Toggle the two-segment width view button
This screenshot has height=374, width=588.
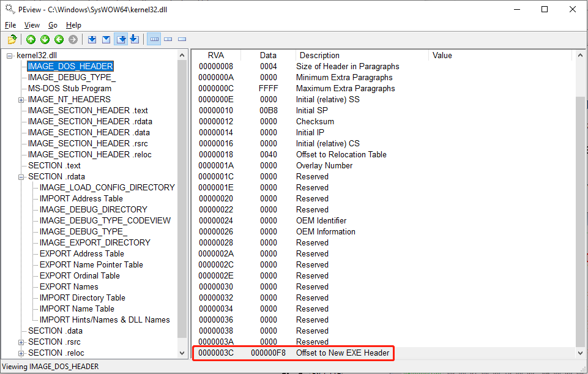pyautogui.click(x=168, y=40)
